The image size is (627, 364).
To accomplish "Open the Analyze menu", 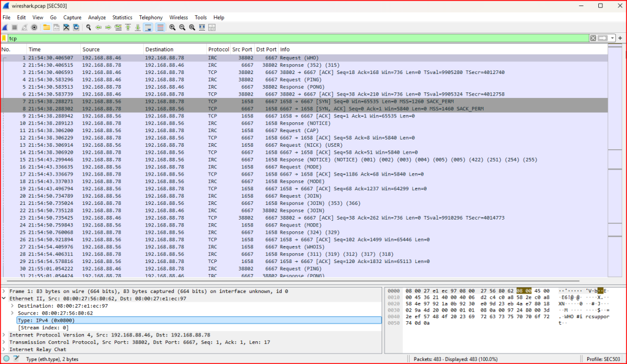I will pyautogui.click(x=97, y=18).
